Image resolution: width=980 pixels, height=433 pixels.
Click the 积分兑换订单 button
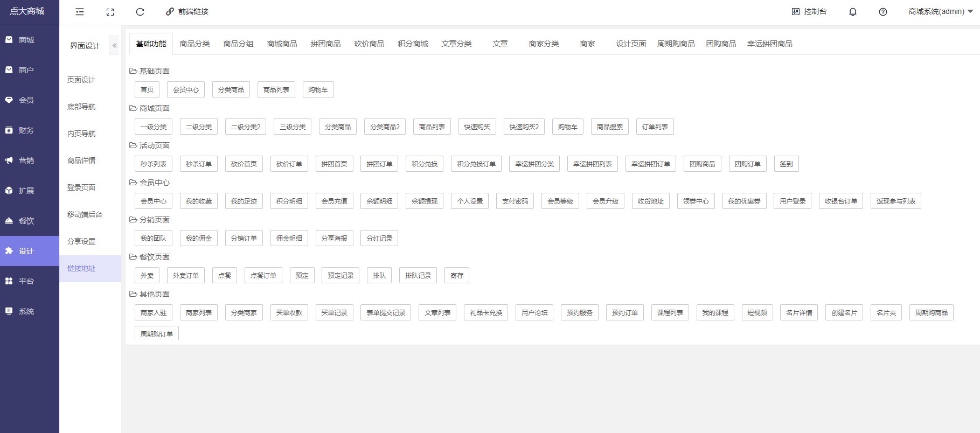point(477,164)
